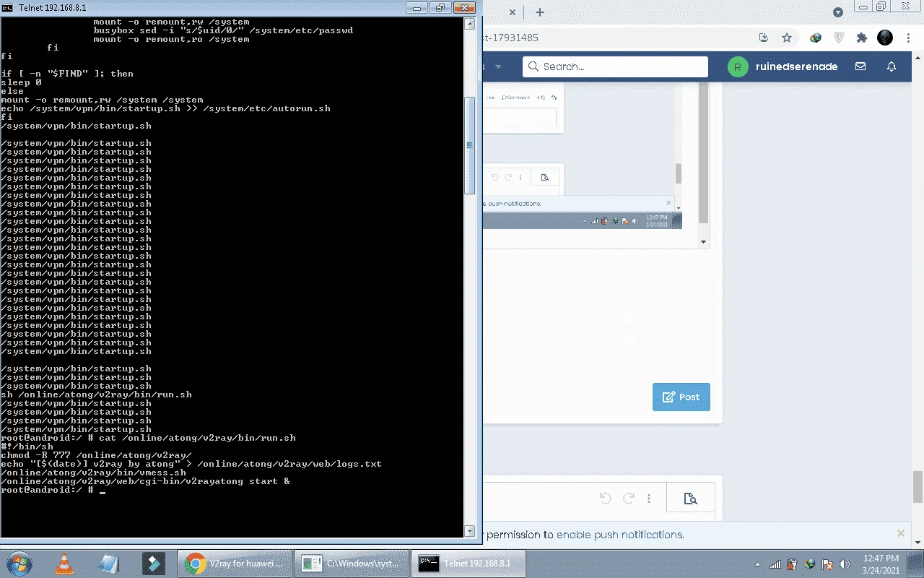The height and width of the screenshot is (578, 924).
Task: Open the ruinedserenade profile link
Action: pyautogui.click(x=796, y=66)
